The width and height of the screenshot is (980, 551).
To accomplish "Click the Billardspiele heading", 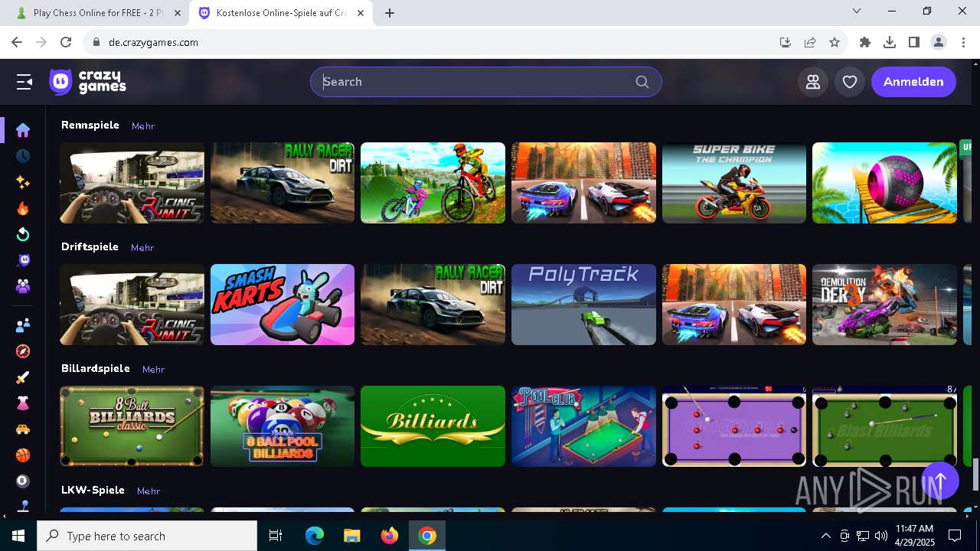I will [x=96, y=368].
